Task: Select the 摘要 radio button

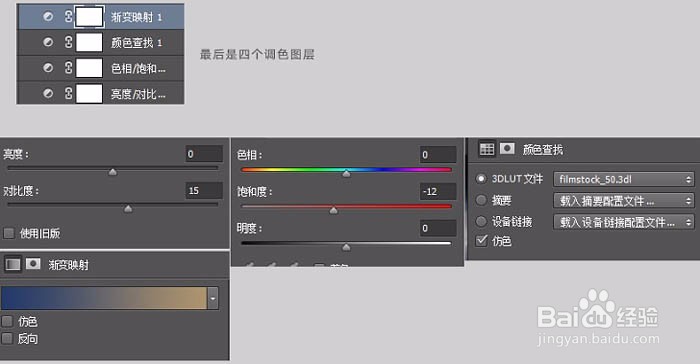Action: pyautogui.click(x=481, y=200)
